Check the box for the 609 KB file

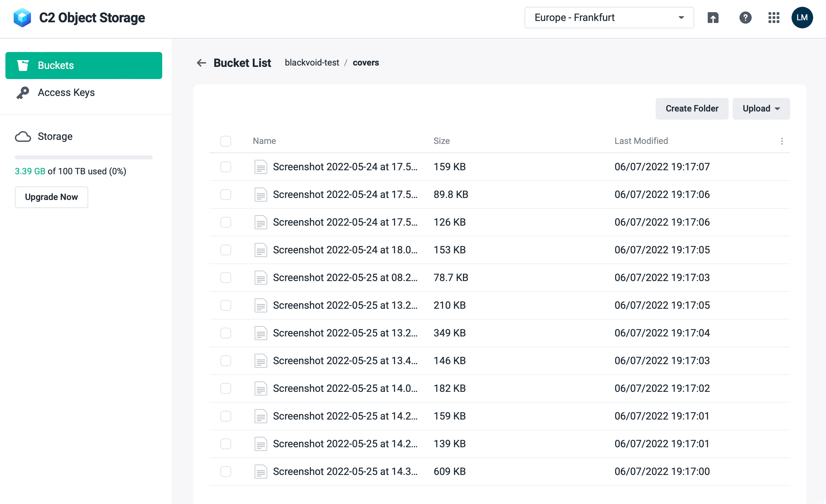pyautogui.click(x=226, y=472)
